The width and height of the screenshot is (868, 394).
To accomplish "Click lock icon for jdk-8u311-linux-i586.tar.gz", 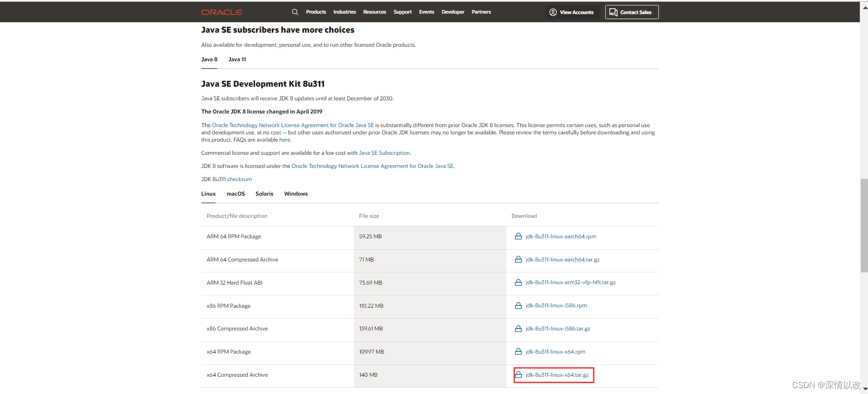I will pyautogui.click(x=518, y=329).
